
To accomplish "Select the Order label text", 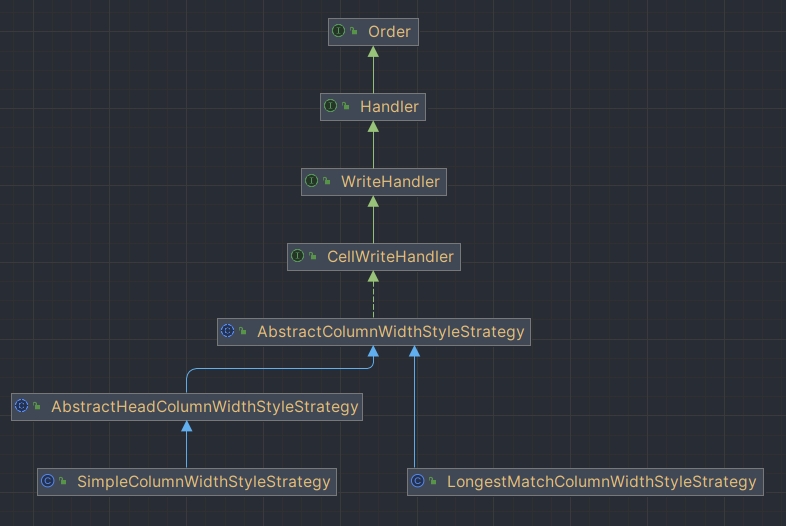I will click(x=389, y=32).
